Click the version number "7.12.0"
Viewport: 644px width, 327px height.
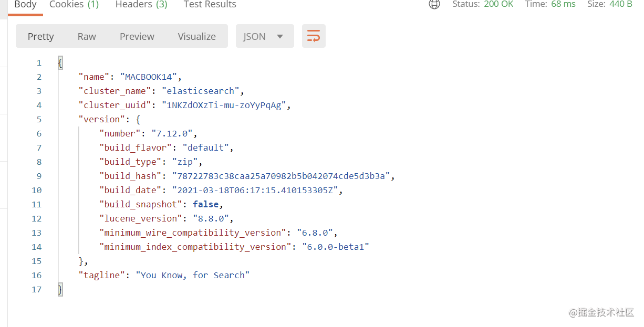click(x=172, y=133)
